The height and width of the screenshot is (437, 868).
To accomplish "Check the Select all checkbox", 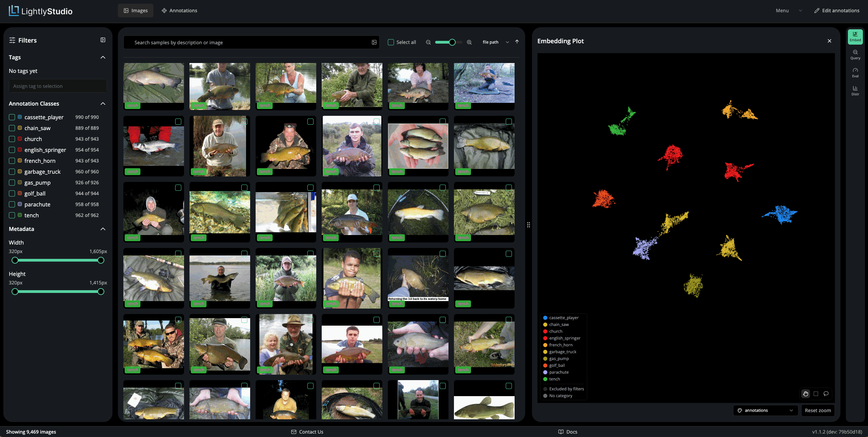I will click(x=391, y=42).
